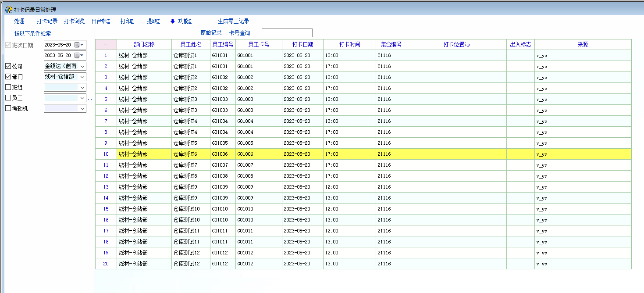Enable the 班组 filter checkbox
This screenshot has width=644, height=293.
pos(8,87)
